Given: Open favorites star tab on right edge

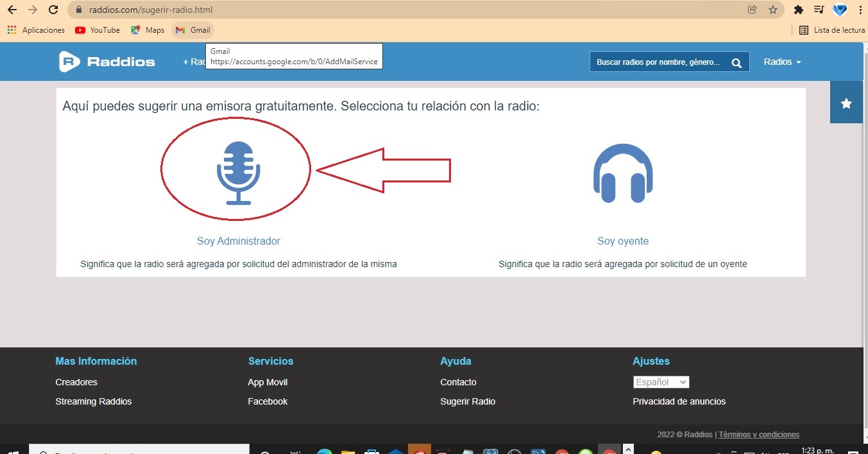Looking at the screenshot, I should (x=846, y=103).
